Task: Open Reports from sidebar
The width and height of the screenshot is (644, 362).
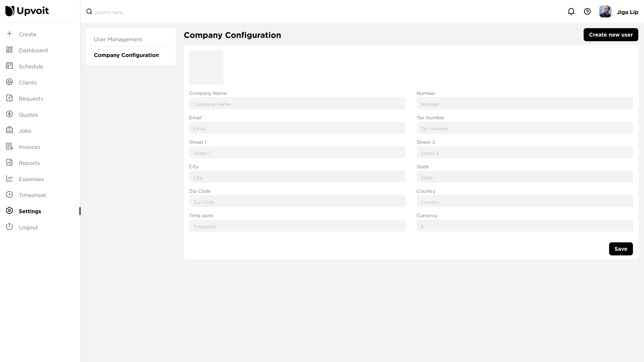Action: coord(29,163)
